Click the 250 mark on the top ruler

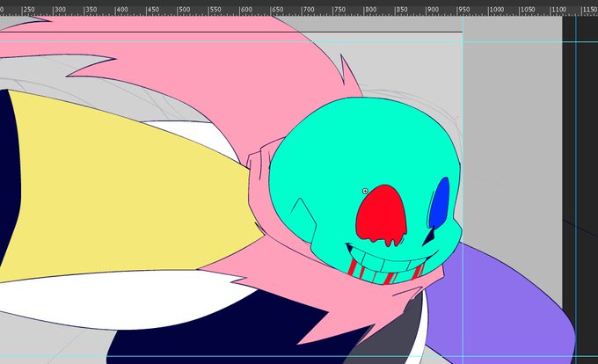(x=29, y=10)
